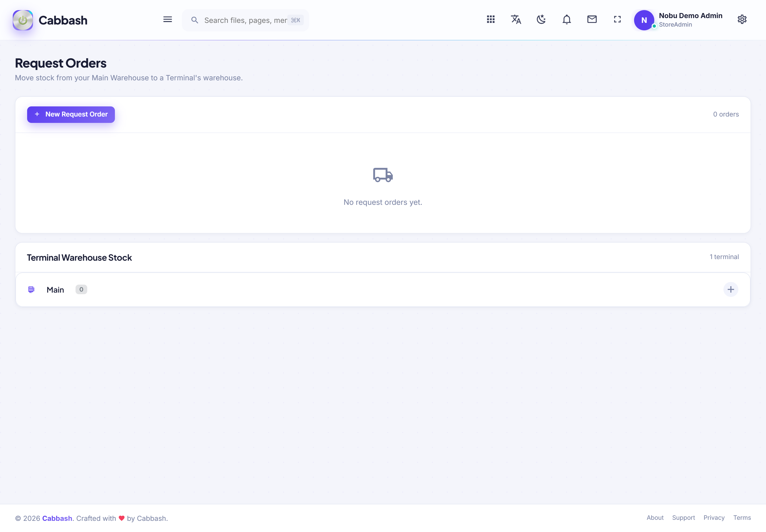Create a New Request Order

tap(71, 114)
